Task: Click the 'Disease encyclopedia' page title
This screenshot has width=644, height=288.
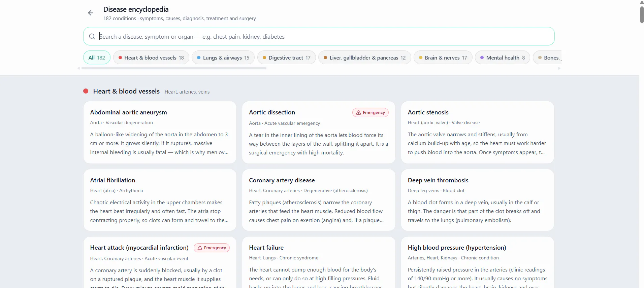Action: point(136,9)
